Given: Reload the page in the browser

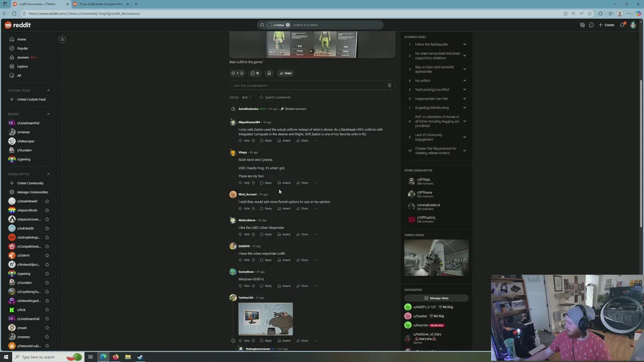Looking at the screenshot, I should click(14, 14).
